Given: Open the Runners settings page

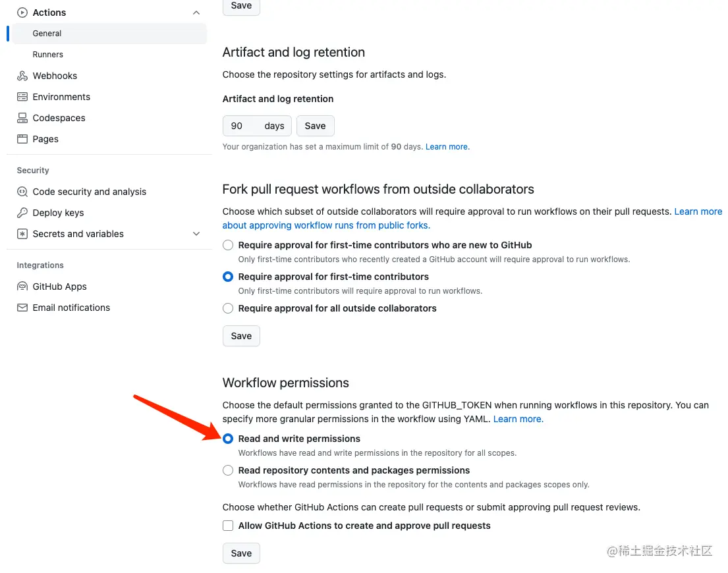Looking at the screenshot, I should 48,54.
